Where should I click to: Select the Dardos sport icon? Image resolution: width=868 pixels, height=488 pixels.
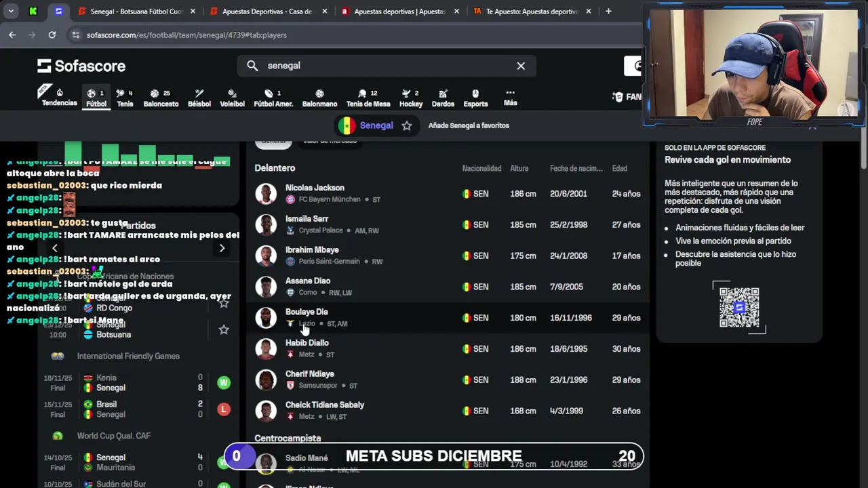pos(443,98)
